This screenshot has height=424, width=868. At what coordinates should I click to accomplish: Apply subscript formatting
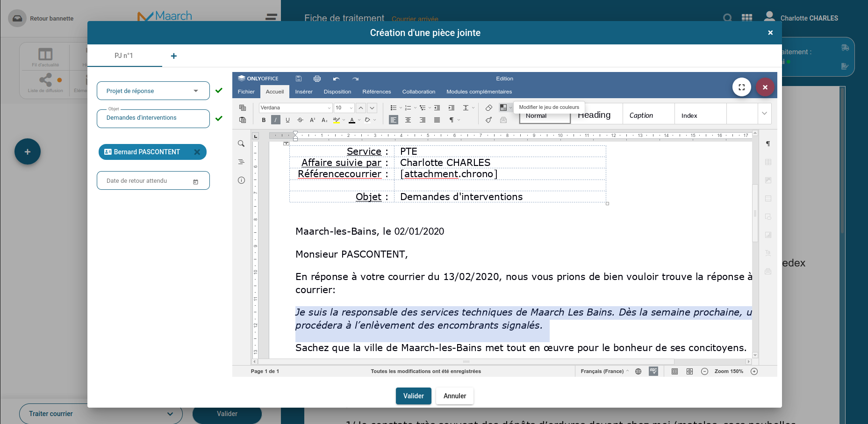(x=324, y=120)
